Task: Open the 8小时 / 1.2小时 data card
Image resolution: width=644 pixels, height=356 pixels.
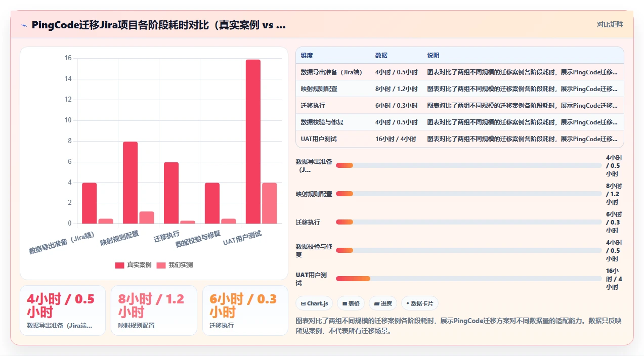Action: pyautogui.click(x=154, y=310)
